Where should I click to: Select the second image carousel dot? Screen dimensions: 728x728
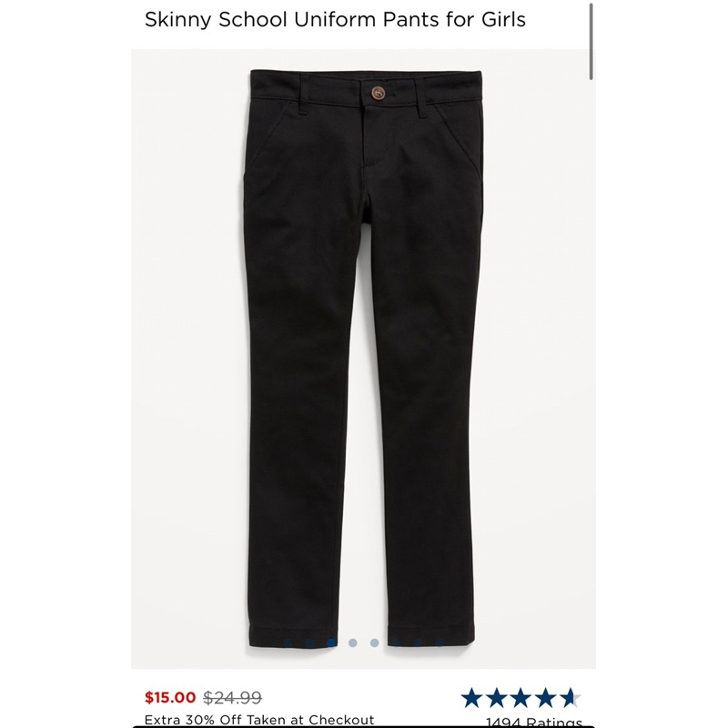click(x=309, y=642)
